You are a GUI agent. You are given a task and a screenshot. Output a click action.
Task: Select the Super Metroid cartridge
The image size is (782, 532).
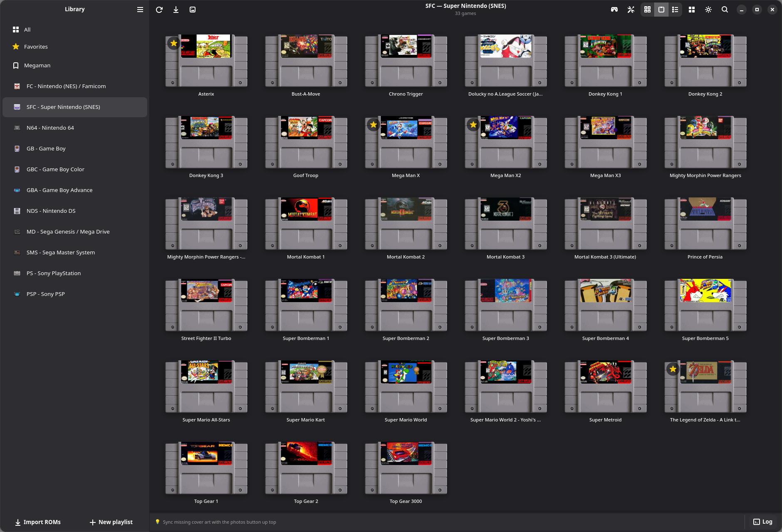606,387
